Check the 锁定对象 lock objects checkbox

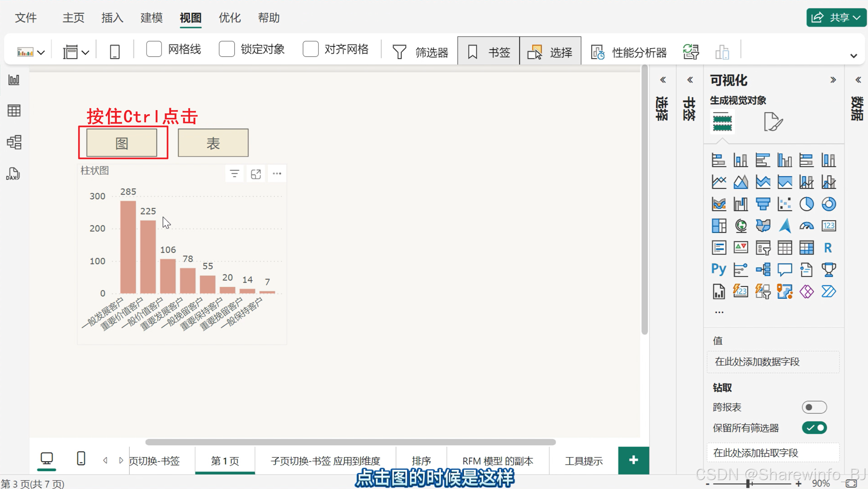[x=227, y=49]
